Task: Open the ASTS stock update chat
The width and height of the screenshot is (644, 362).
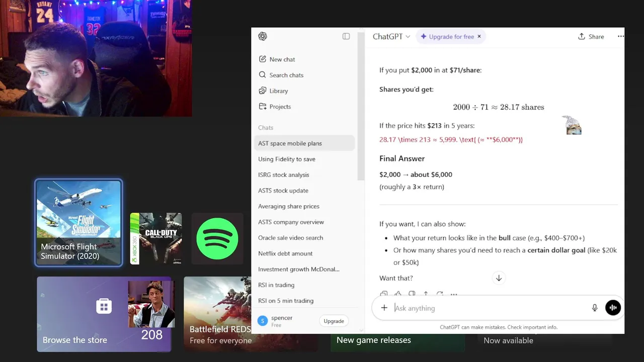Action: point(305,191)
